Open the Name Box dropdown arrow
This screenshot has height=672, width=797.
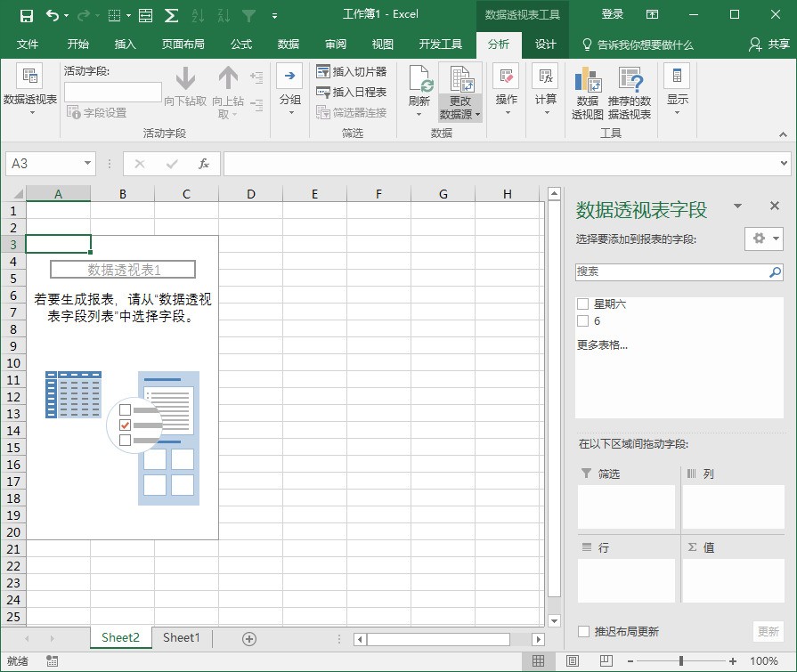(x=87, y=164)
